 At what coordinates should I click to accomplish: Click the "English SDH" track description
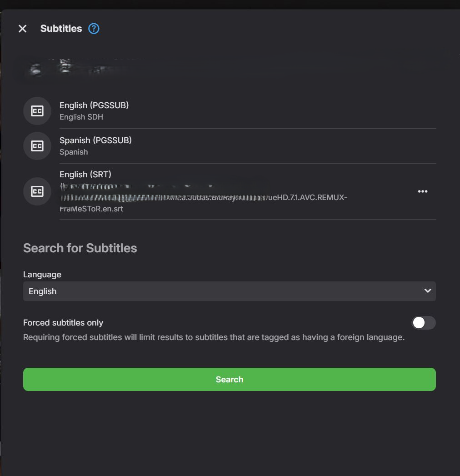click(x=81, y=117)
